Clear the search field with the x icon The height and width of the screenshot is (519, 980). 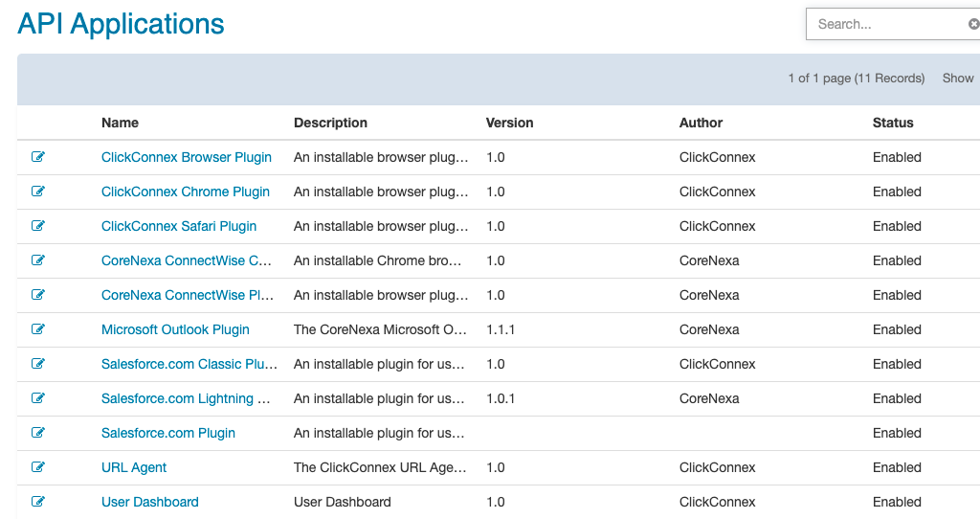[973, 24]
